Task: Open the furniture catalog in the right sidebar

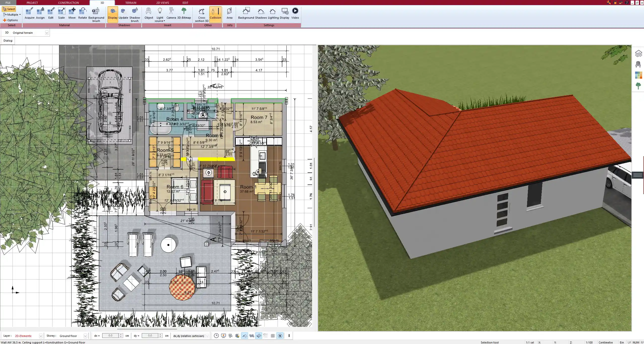Action: [x=639, y=64]
